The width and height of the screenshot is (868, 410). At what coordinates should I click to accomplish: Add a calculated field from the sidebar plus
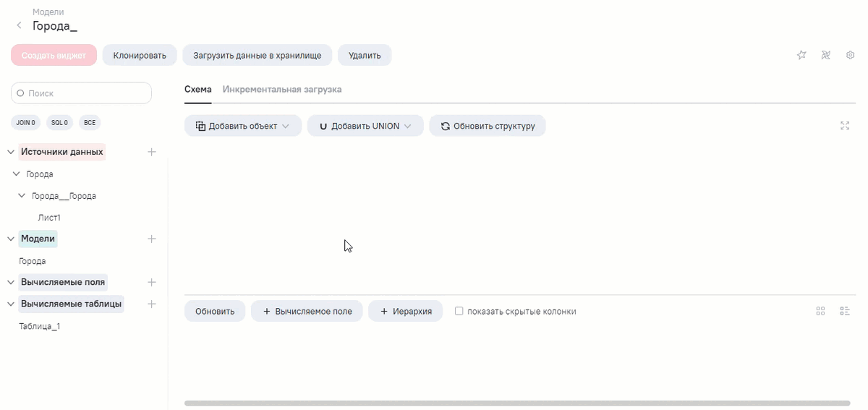(x=152, y=282)
